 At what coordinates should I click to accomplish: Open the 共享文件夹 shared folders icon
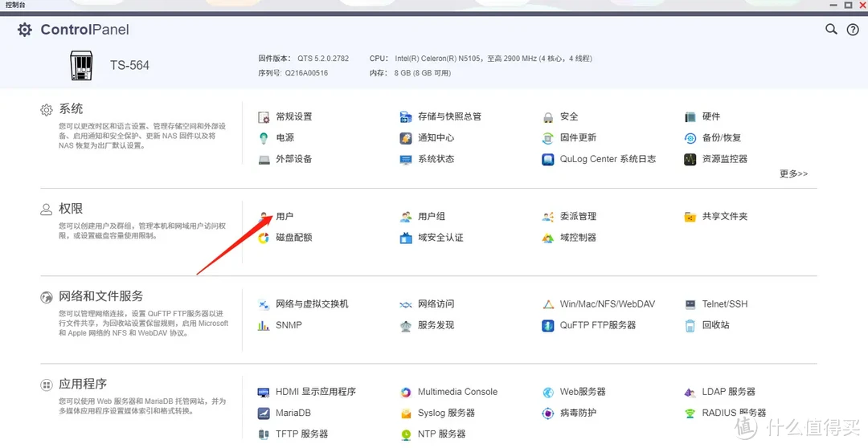690,217
